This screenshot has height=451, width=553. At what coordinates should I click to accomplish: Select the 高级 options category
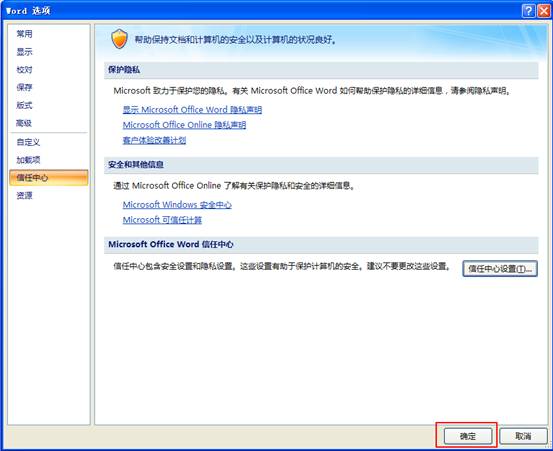[24, 123]
